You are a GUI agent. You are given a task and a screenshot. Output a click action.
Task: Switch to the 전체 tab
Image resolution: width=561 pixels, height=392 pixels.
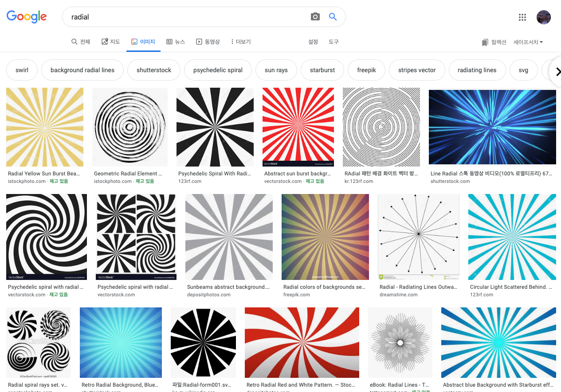(x=81, y=42)
